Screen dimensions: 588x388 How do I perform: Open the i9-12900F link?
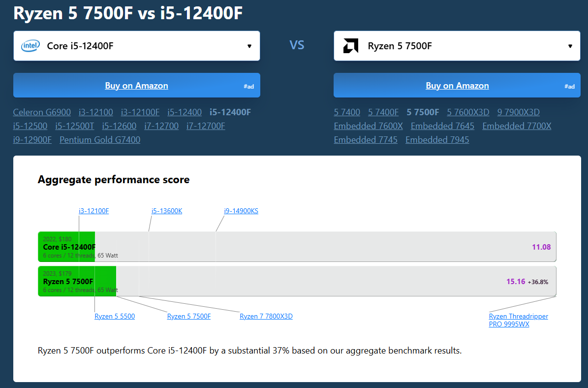(x=32, y=140)
